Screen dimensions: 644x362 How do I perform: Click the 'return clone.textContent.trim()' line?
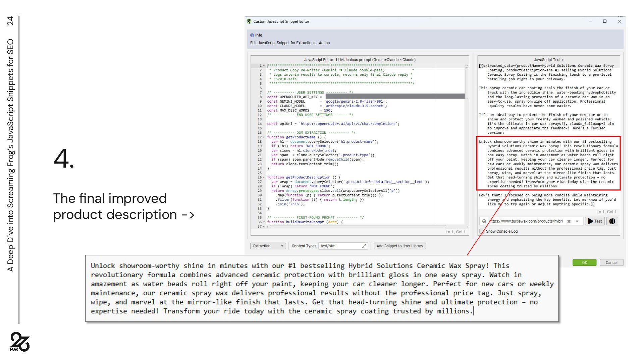point(305,164)
